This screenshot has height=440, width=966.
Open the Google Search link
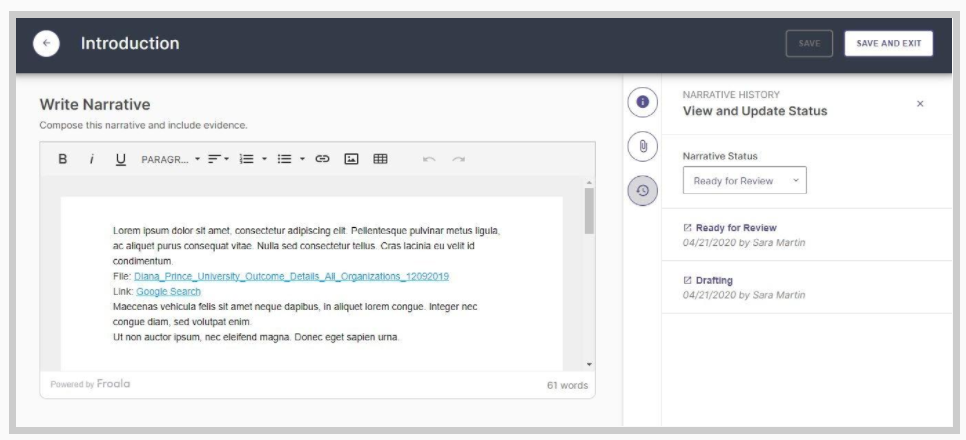(168, 291)
